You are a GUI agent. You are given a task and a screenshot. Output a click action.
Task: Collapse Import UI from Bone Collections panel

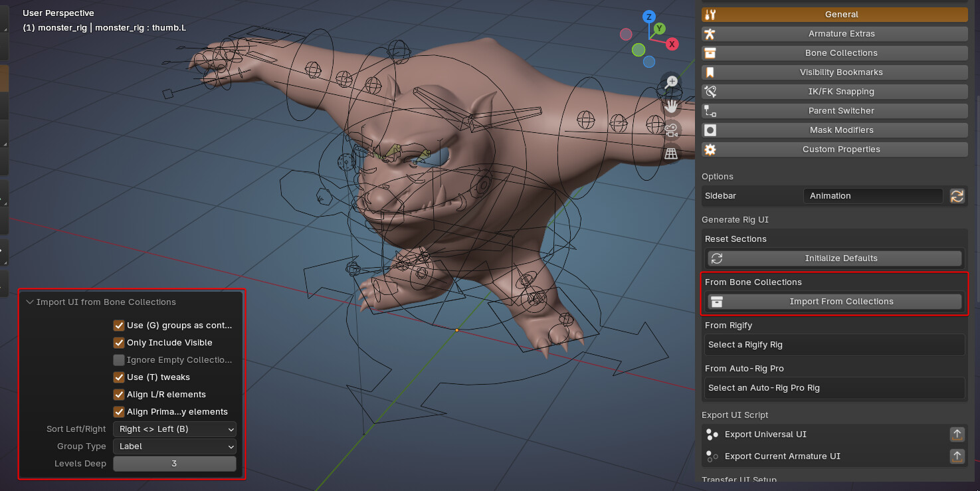pyautogui.click(x=30, y=302)
